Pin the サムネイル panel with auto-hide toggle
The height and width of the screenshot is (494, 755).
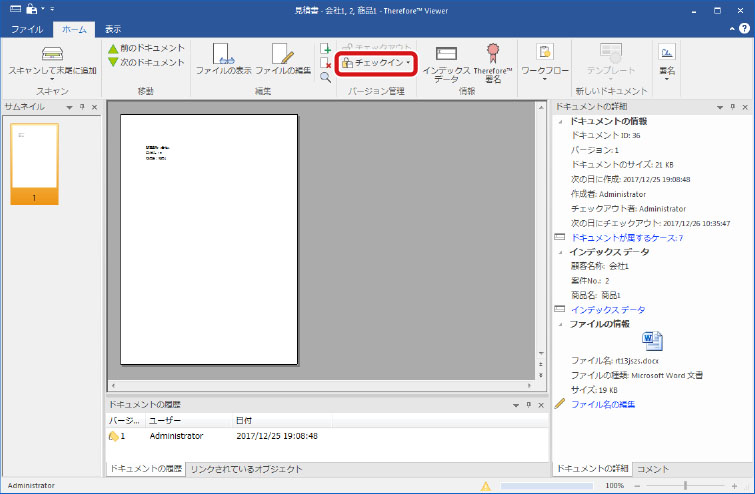tap(83, 107)
